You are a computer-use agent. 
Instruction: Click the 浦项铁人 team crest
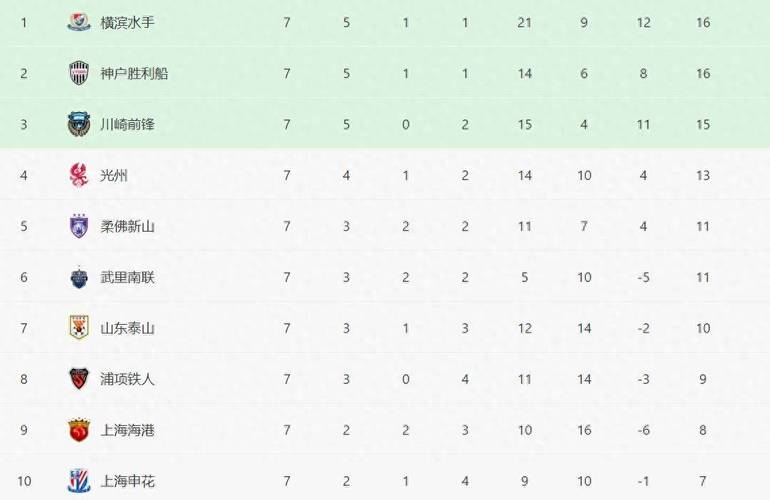[79, 379]
